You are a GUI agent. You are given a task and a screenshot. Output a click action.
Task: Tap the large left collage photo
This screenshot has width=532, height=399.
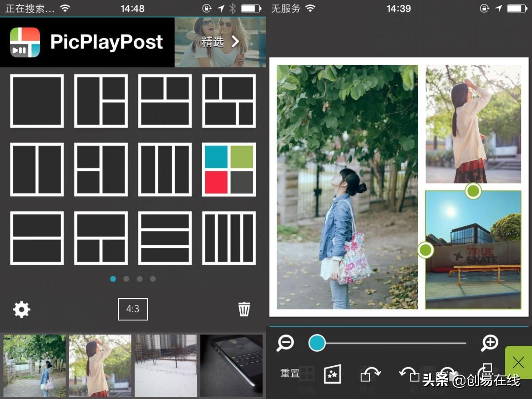[347, 187]
